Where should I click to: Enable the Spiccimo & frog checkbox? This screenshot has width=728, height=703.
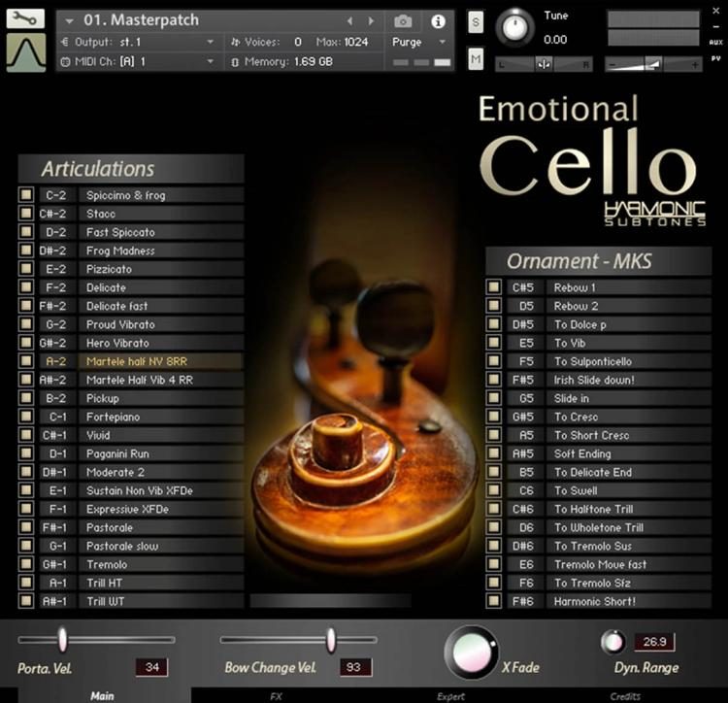(x=26, y=194)
